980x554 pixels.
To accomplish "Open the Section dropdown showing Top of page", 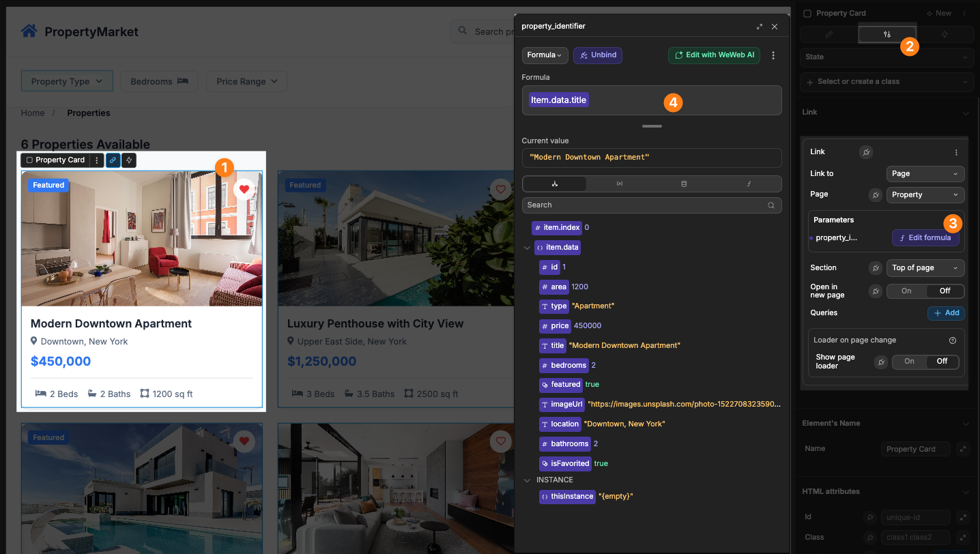I will coord(925,267).
